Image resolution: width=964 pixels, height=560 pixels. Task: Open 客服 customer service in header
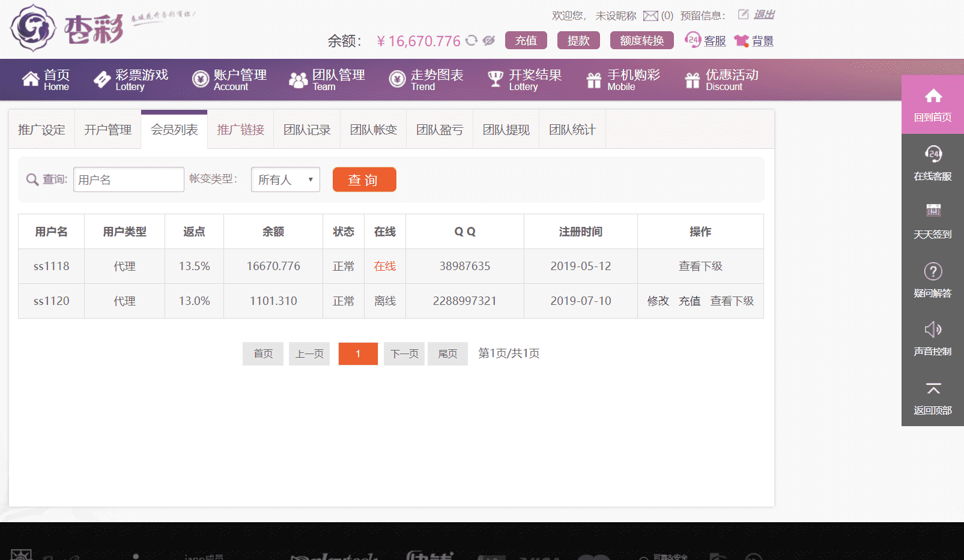click(x=705, y=40)
